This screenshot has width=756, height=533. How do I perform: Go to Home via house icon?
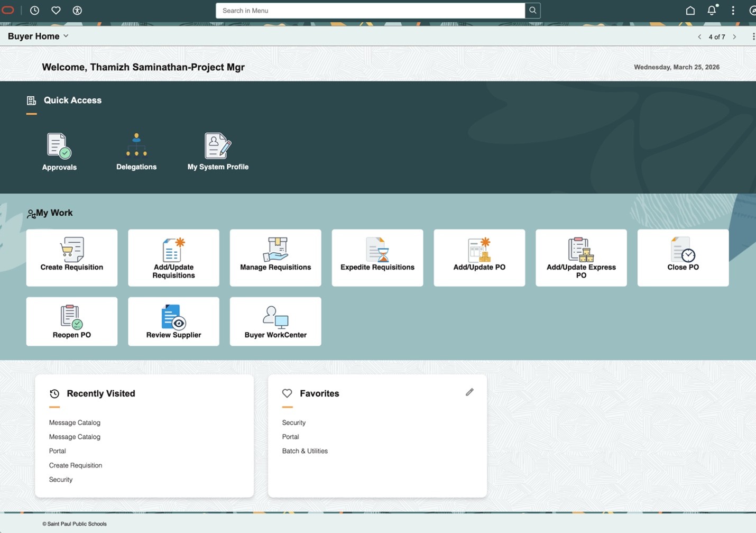tap(690, 10)
